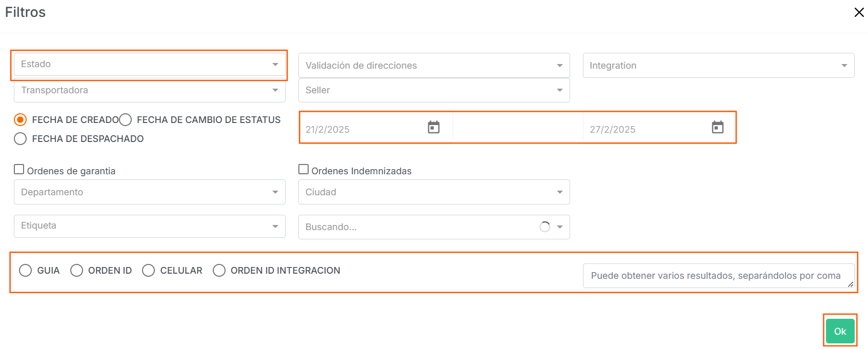
Task: Open the Ciudad dropdown
Action: click(434, 192)
